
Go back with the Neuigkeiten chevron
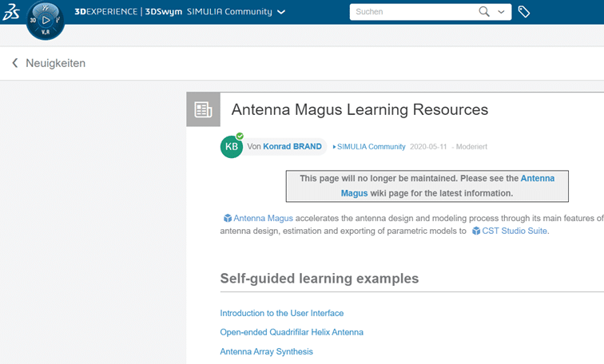pyautogui.click(x=14, y=63)
